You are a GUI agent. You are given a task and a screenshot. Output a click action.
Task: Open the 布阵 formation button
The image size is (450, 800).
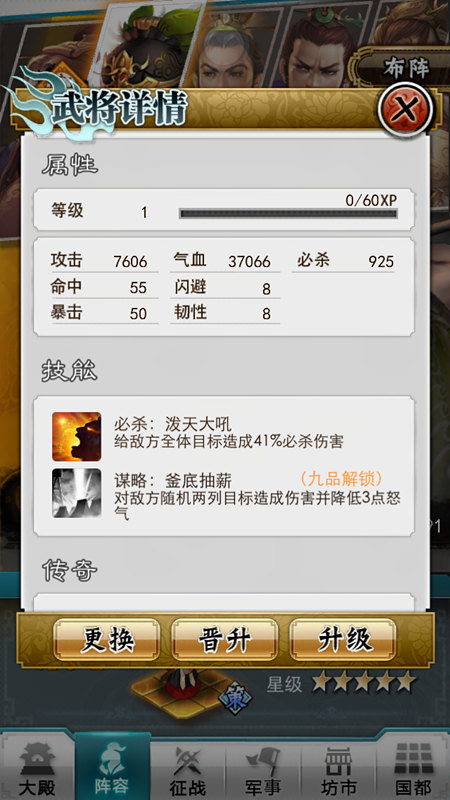click(x=407, y=68)
